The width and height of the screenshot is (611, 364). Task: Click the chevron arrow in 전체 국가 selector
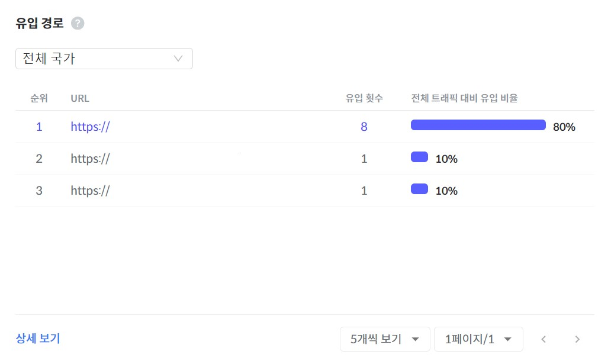[178, 59]
